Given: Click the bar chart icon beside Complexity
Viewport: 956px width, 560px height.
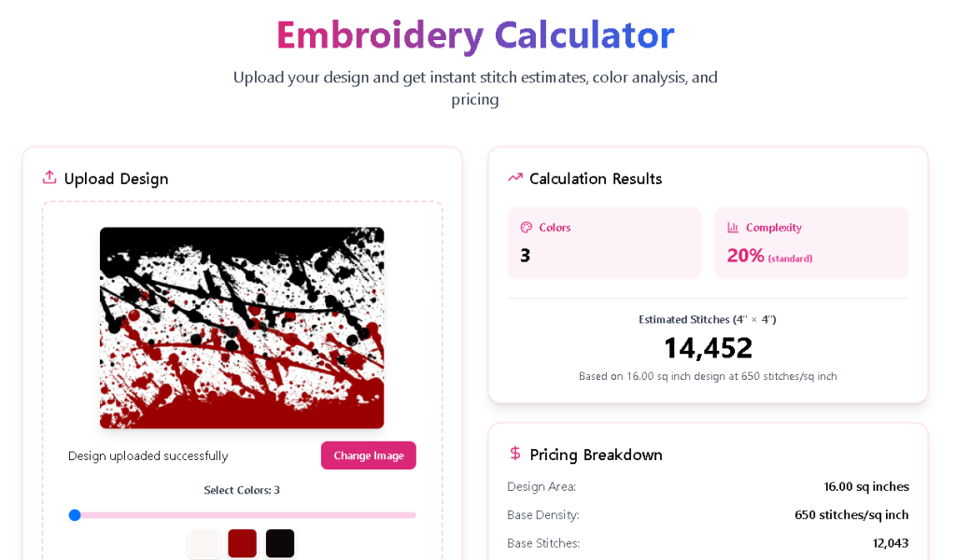Looking at the screenshot, I should tap(733, 227).
